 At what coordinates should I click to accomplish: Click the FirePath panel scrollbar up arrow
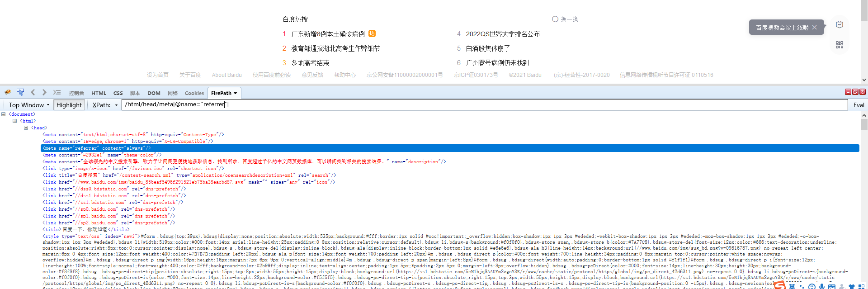864,115
